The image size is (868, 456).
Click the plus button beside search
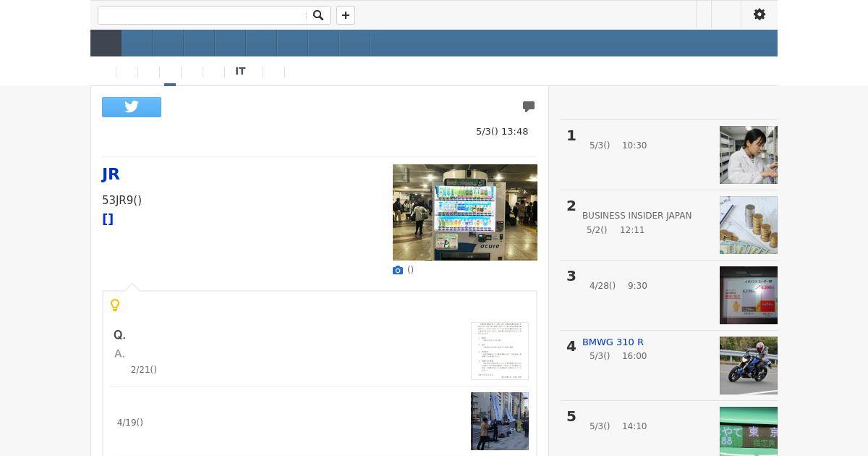click(346, 15)
